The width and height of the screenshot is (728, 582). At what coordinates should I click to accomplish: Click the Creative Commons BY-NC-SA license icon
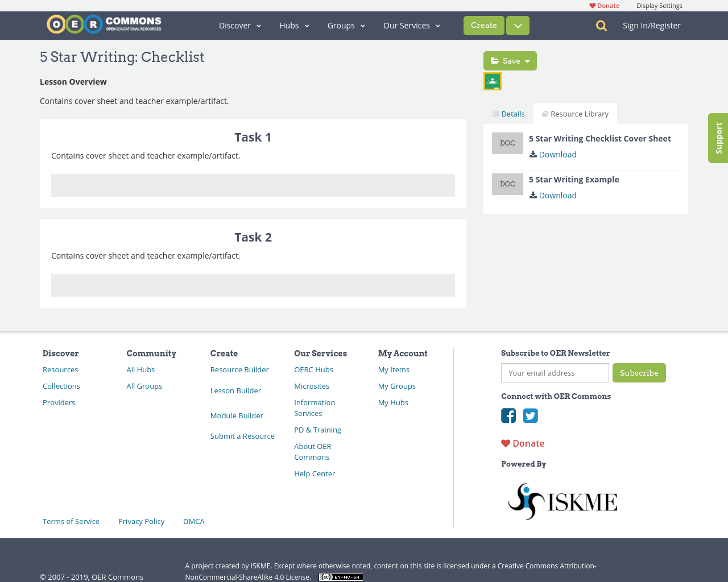click(x=341, y=576)
